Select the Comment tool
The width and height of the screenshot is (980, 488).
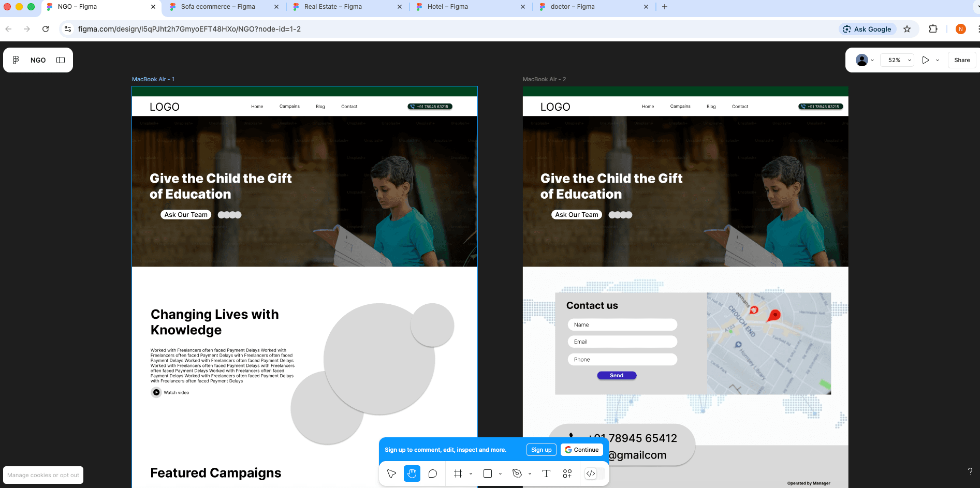[433, 474]
